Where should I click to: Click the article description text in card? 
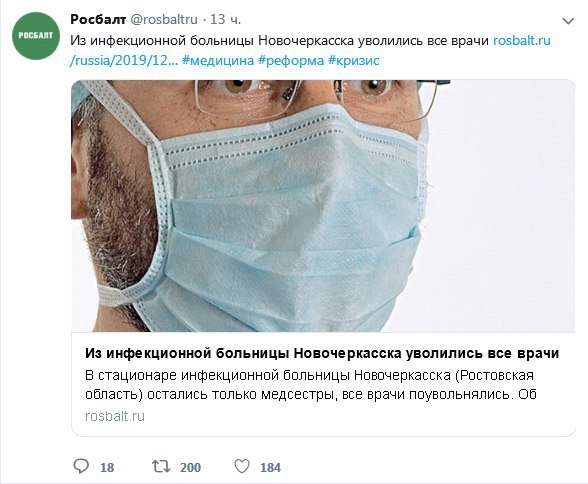click(310, 385)
